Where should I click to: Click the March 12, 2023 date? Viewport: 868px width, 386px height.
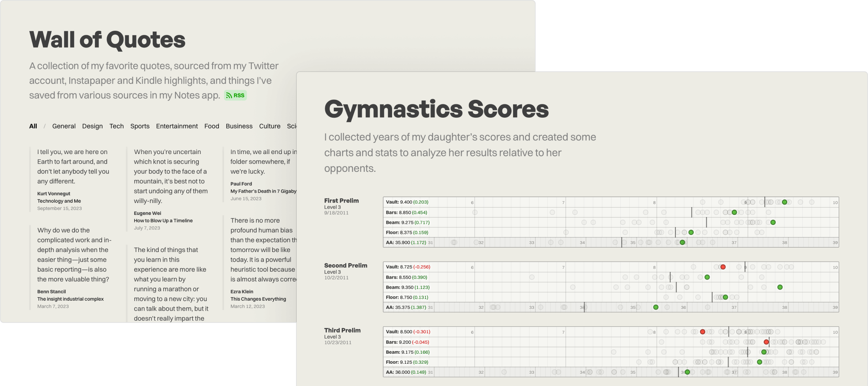pyautogui.click(x=248, y=307)
